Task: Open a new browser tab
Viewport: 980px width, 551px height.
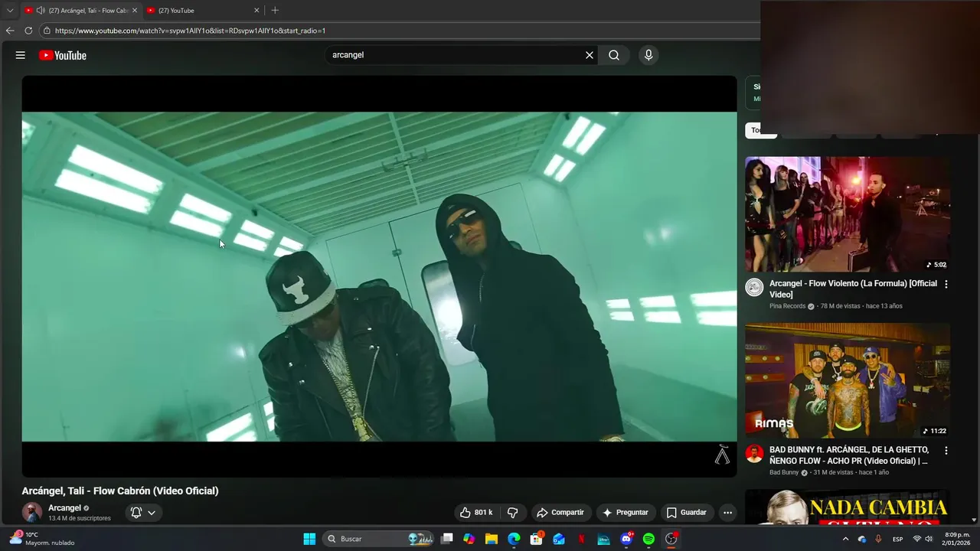Action: point(275,10)
